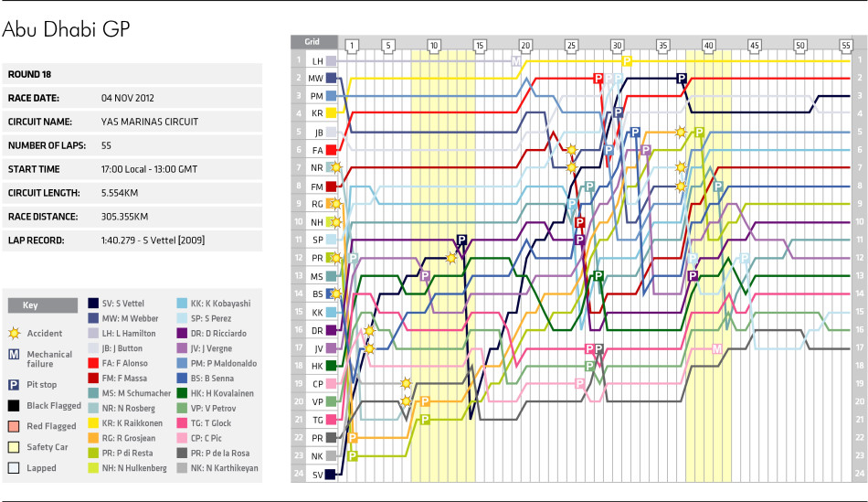Click the red pit stop marker on the second-place row
The height and width of the screenshot is (502, 868).
598,79
